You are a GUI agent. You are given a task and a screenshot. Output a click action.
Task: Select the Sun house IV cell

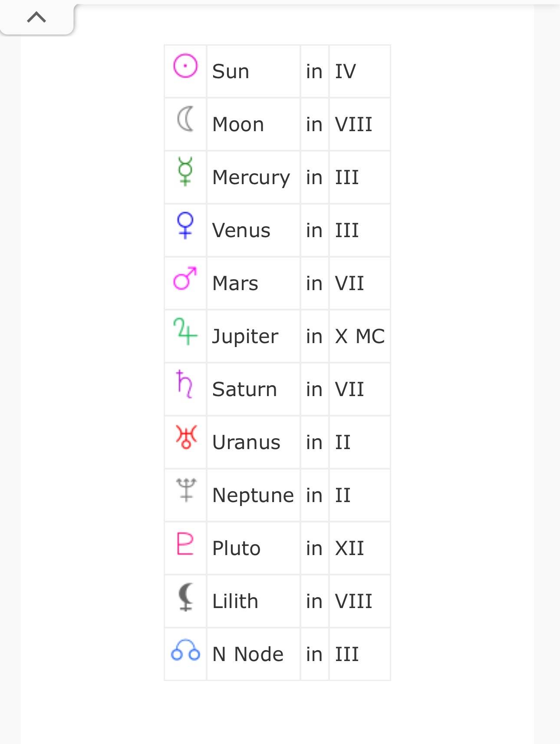[x=360, y=71]
